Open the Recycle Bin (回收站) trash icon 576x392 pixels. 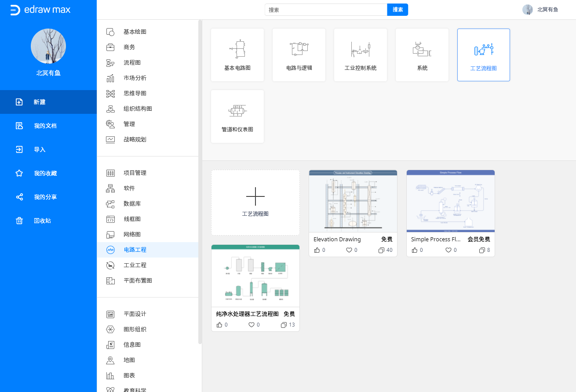(19, 221)
